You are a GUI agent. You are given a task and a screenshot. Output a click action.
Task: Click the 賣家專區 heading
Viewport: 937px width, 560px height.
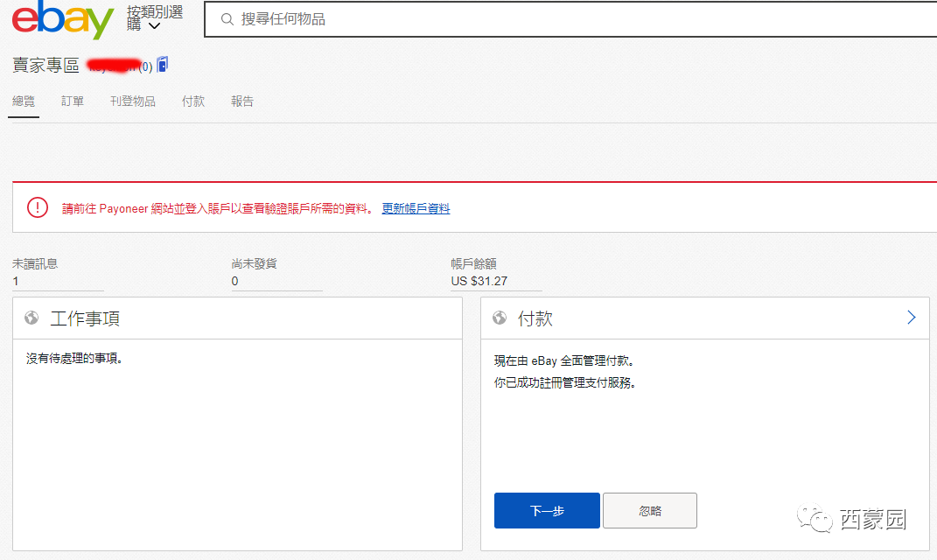tap(46, 65)
